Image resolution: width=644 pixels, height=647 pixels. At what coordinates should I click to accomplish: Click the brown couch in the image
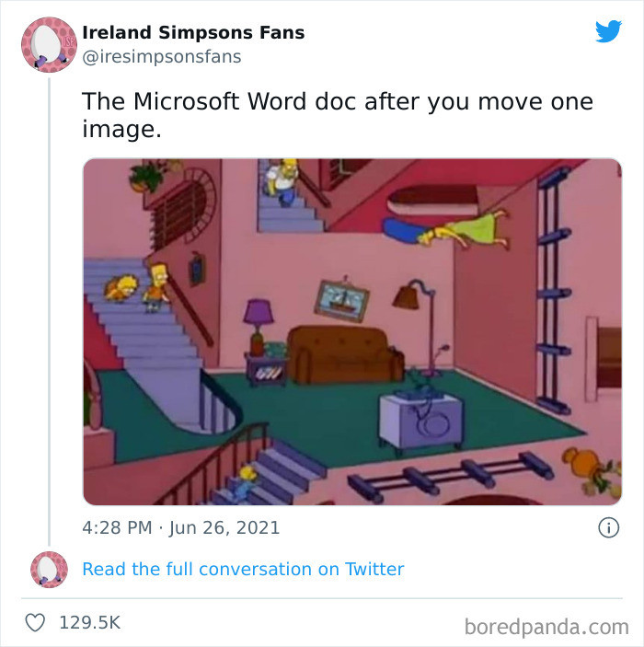[x=345, y=354]
